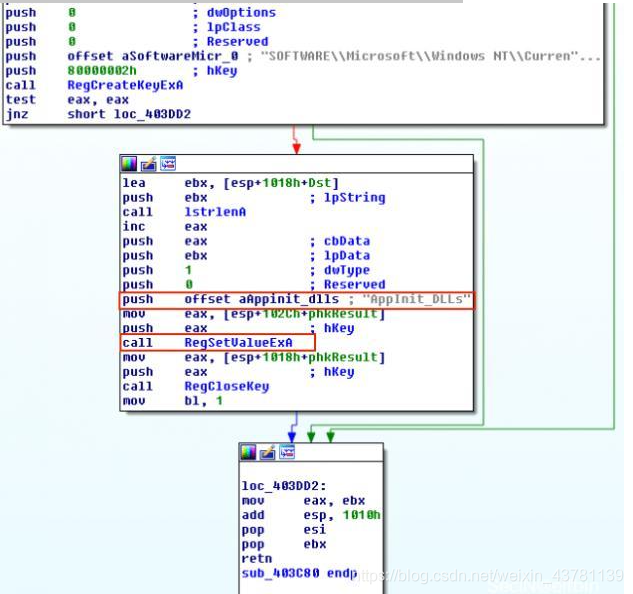Click the graph group icon on the middle node

(x=168, y=164)
